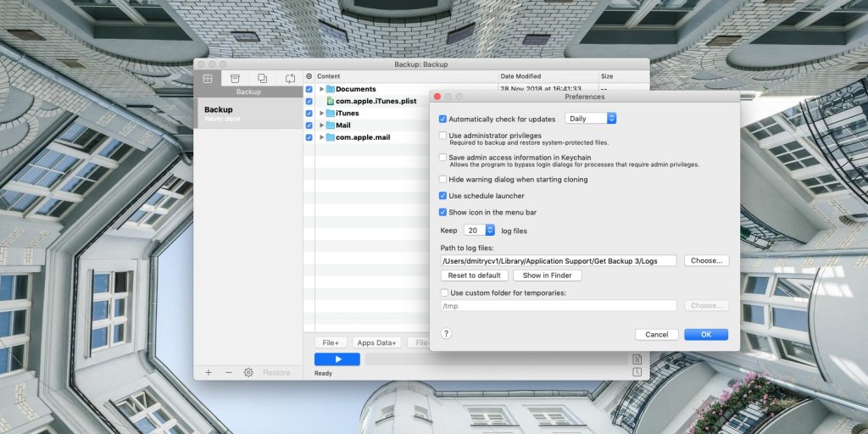Click the Show in Finder button
868x434 pixels.
547,275
